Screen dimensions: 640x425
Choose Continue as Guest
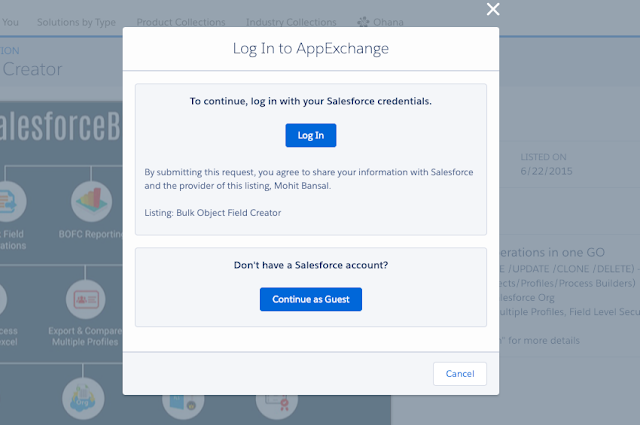click(x=311, y=299)
